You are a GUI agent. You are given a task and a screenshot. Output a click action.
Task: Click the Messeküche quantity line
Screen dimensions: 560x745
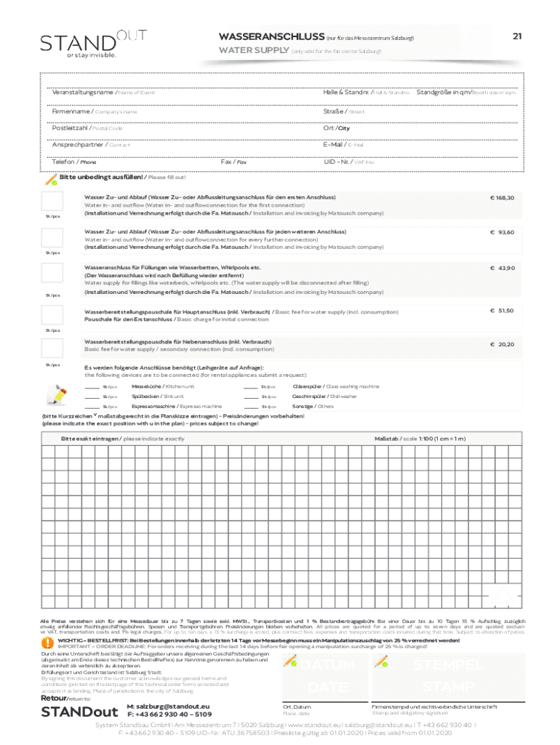[92, 388]
